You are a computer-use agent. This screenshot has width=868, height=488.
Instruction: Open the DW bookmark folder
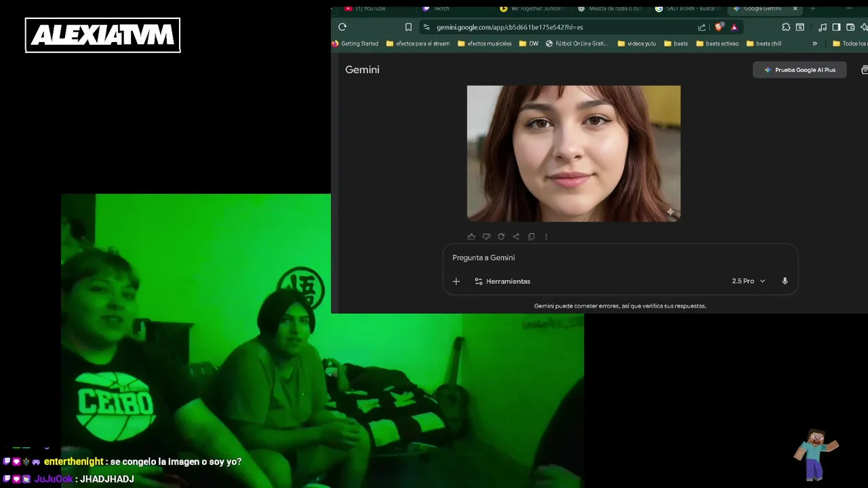point(529,43)
